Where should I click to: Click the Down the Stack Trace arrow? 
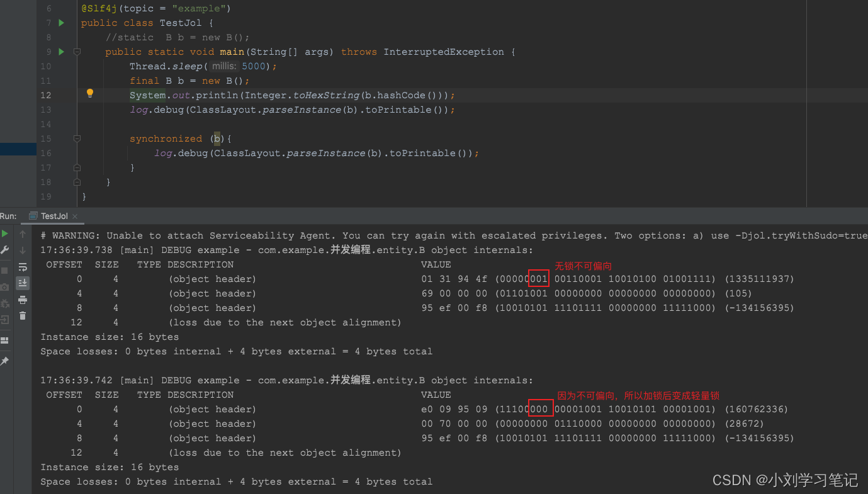(23, 250)
